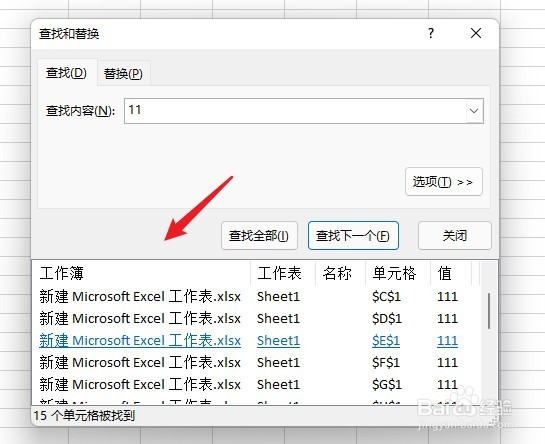Click the help question mark icon
The width and height of the screenshot is (545, 444).
pyautogui.click(x=431, y=33)
